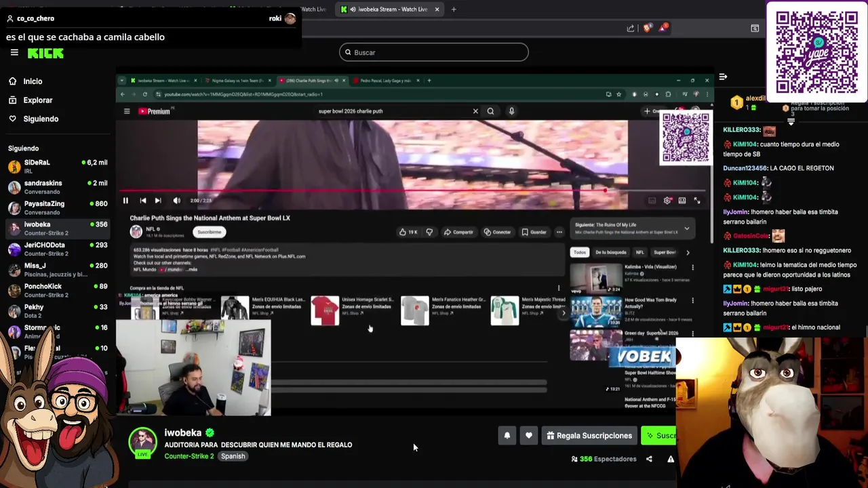Click the Suscribirme button for NFL

209,232
